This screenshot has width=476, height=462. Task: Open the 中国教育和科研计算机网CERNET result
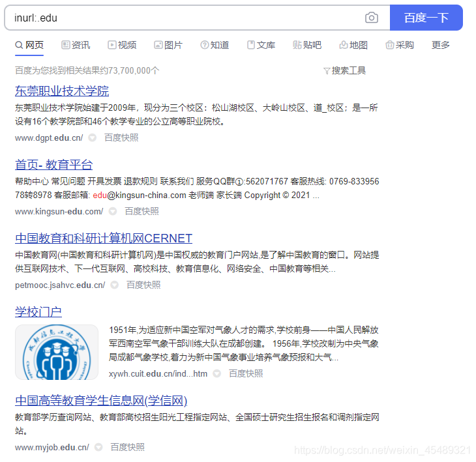tap(104, 238)
